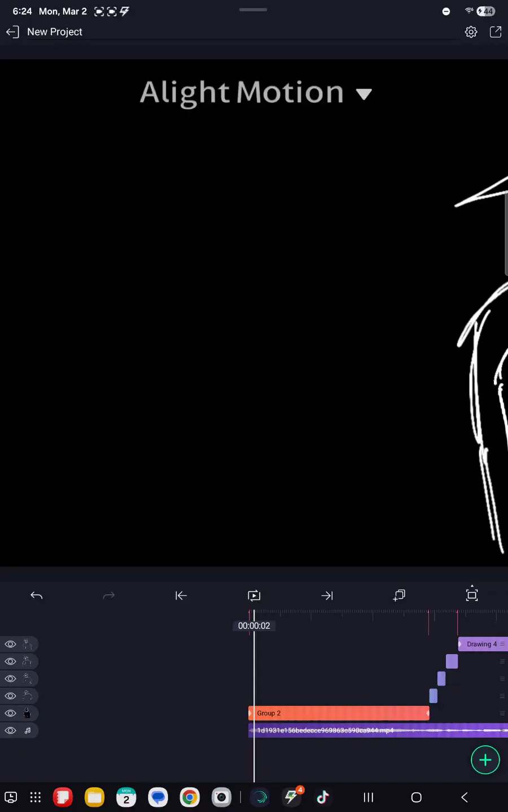
Task: Open Chrome from the taskbar
Action: pos(190,797)
